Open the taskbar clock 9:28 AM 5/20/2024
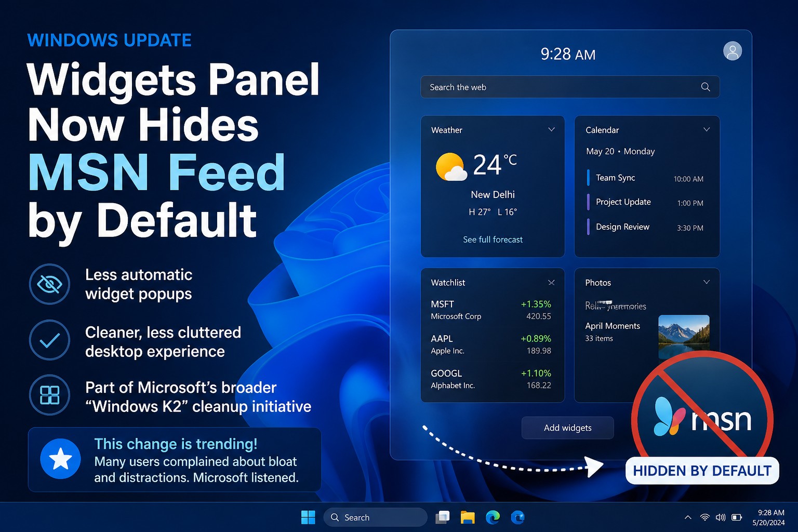The width and height of the screenshot is (798, 532). (x=768, y=517)
